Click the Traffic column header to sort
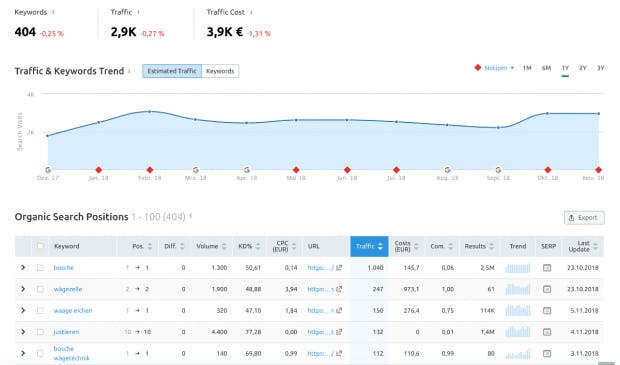The width and height of the screenshot is (620, 365). [x=369, y=246]
